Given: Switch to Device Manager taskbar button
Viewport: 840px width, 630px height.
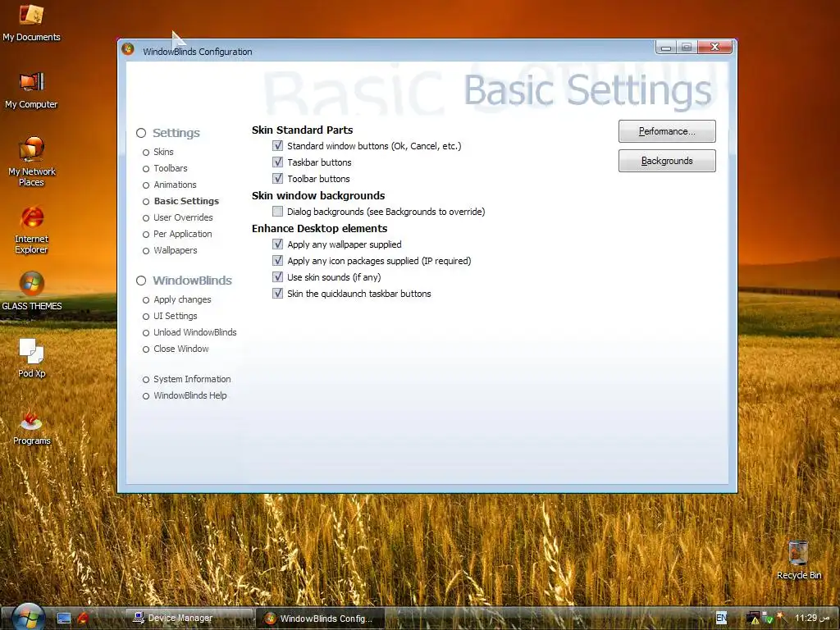Looking at the screenshot, I should (189, 619).
